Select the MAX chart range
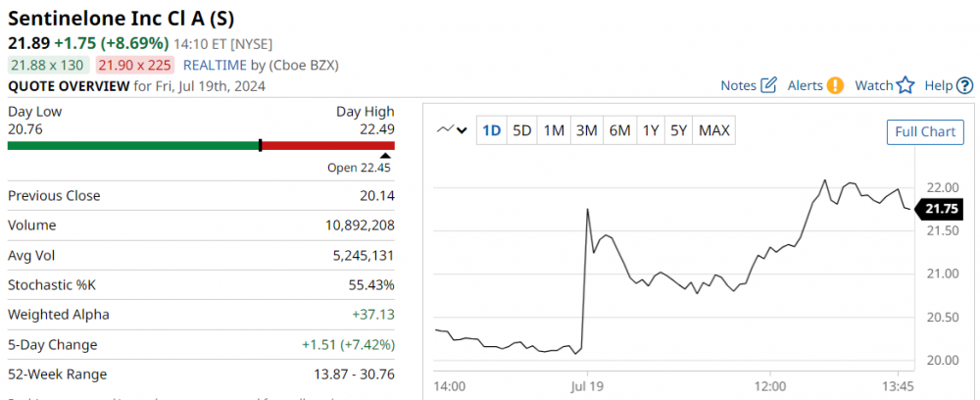 (713, 130)
